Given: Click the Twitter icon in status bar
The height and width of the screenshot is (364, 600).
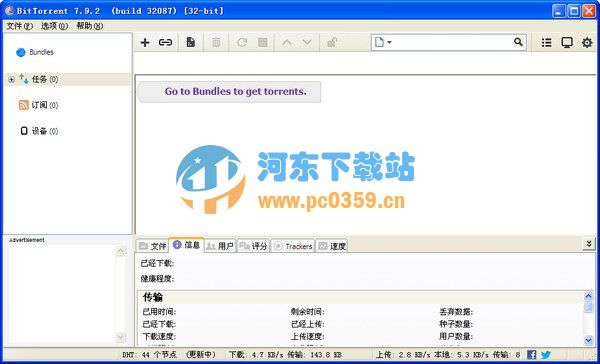Looking at the screenshot, I should 545,354.
